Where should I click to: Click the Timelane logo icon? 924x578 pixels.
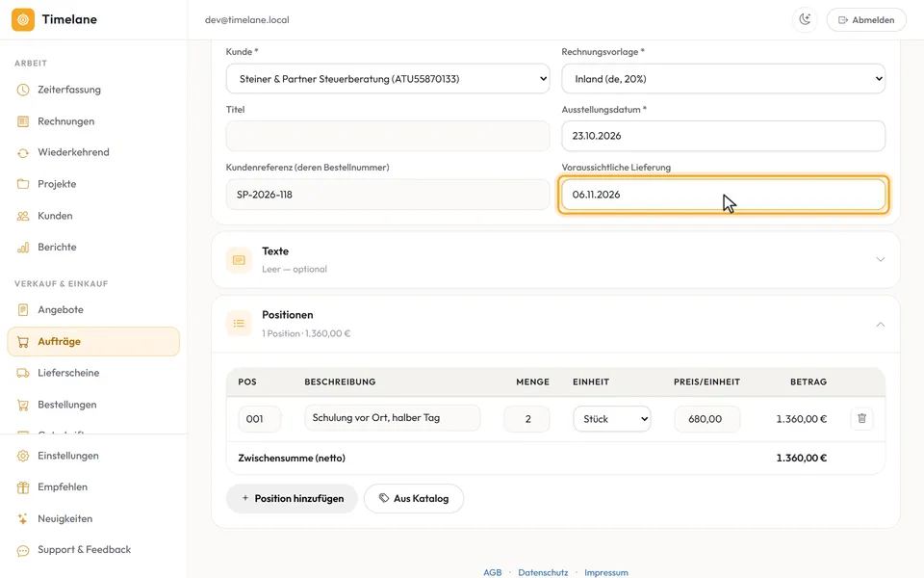[x=23, y=19]
